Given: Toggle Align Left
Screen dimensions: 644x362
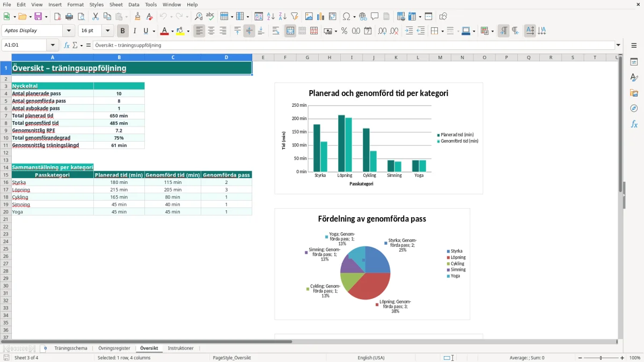Looking at the screenshot, I should point(199,31).
